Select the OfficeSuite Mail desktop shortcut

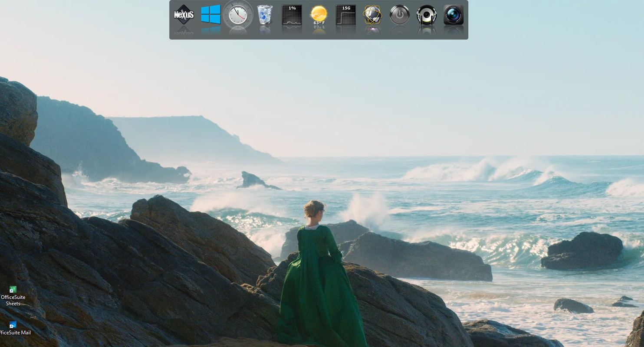pyautogui.click(x=15, y=328)
